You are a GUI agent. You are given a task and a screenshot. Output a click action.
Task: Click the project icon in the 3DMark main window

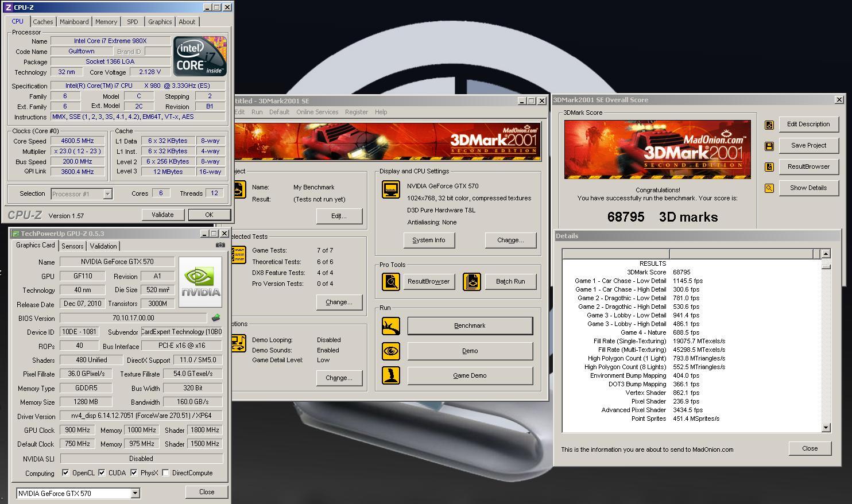tap(239, 190)
